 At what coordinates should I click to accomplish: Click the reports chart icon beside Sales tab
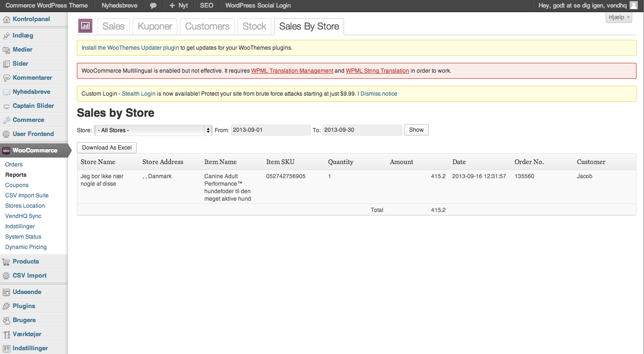85,26
